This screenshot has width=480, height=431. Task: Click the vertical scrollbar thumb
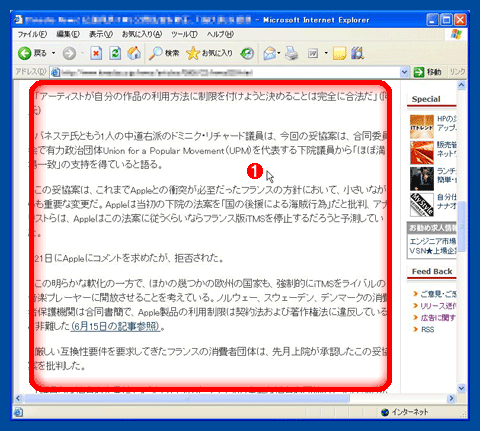click(461, 227)
